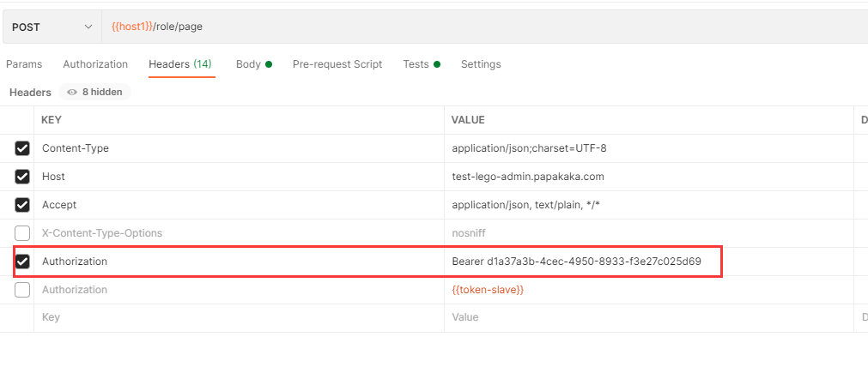Switch to the Settings tab
Screen dimensions: 868x373
481,64
